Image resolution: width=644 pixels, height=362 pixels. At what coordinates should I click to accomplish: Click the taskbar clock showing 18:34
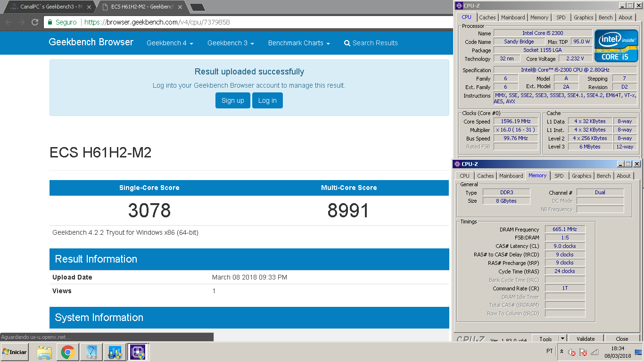[x=618, y=348]
